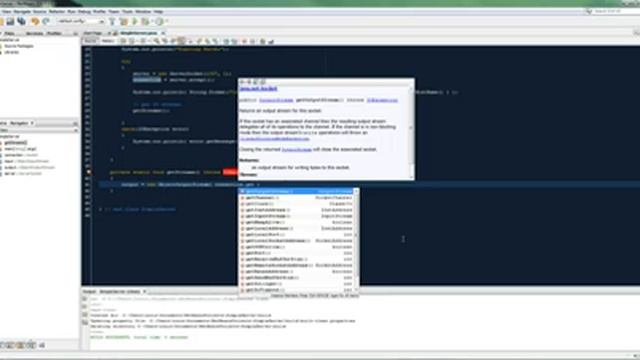Screen dimensions: 640x360
Task: Click the Clean and Build Project icon
Action: click(124, 21)
